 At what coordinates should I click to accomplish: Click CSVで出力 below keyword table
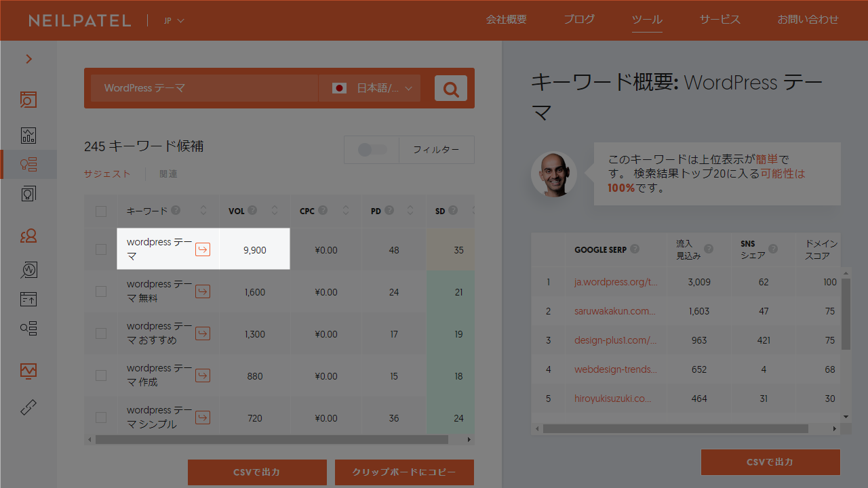(x=257, y=472)
